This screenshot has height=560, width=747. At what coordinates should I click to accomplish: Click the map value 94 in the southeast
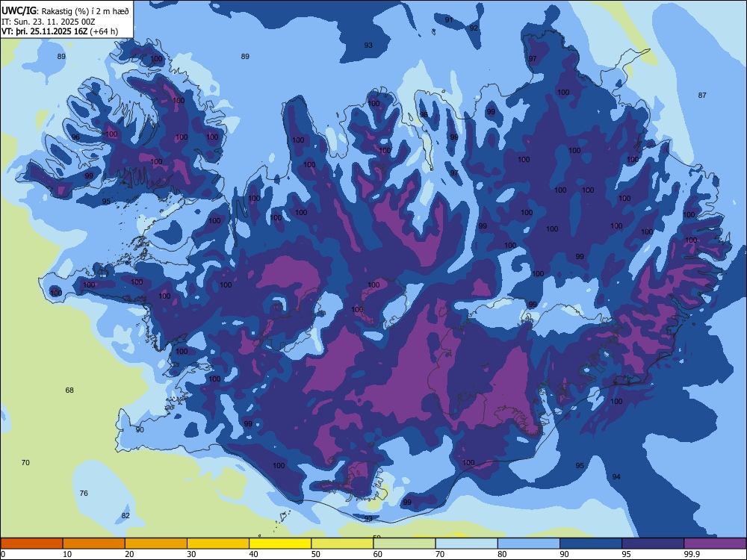(616, 476)
